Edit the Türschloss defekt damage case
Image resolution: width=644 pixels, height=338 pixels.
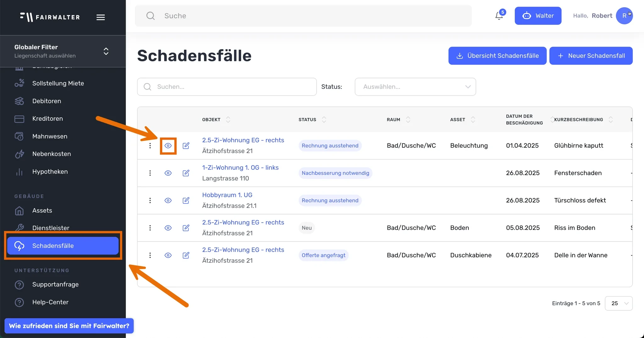[x=186, y=200]
